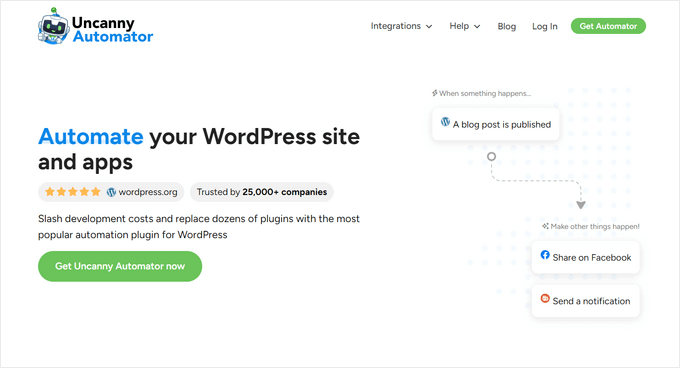680x368 pixels.
Task: Expand the Help dropdown chevron
Action: (477, 26)
